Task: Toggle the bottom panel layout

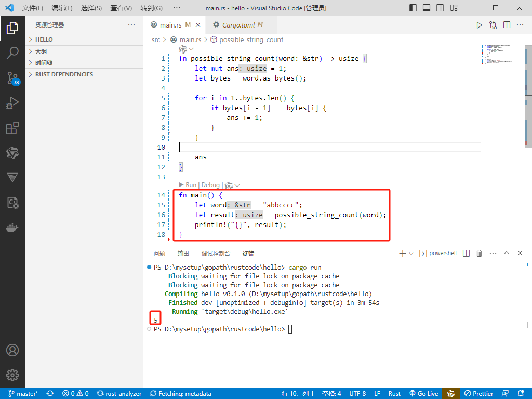Action: click(427, 8)
